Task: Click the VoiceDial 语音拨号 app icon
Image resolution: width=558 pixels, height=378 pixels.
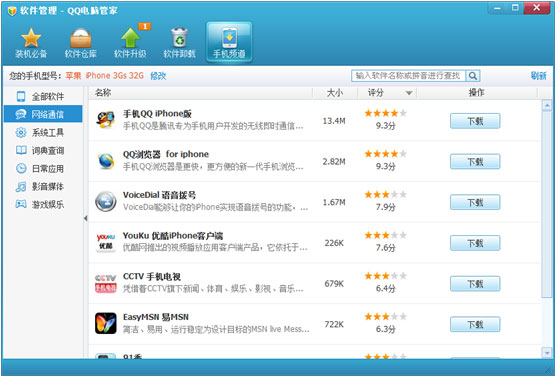Action: [x=106, y=201]
